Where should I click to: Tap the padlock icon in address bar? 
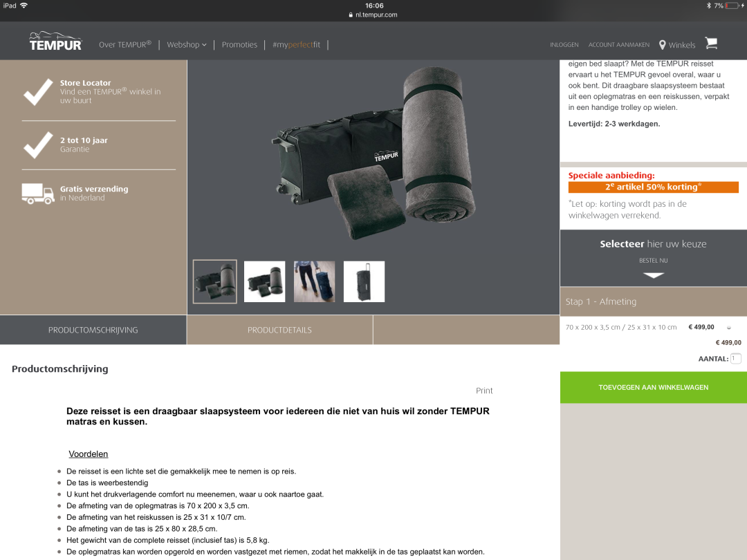tap(351, 15)
